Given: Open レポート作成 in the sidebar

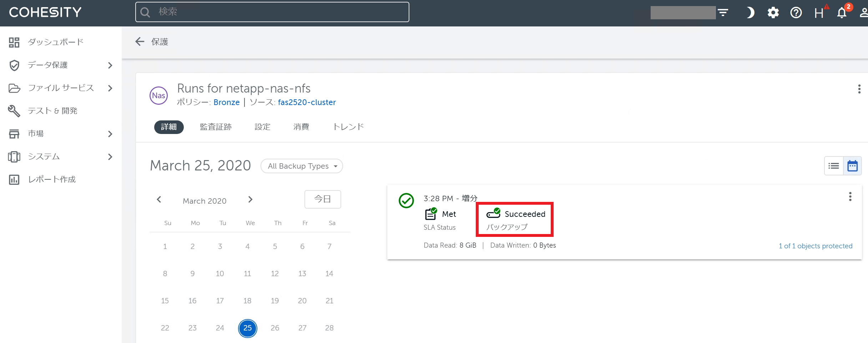Looking at the screenshot, I should pos(52,179).
